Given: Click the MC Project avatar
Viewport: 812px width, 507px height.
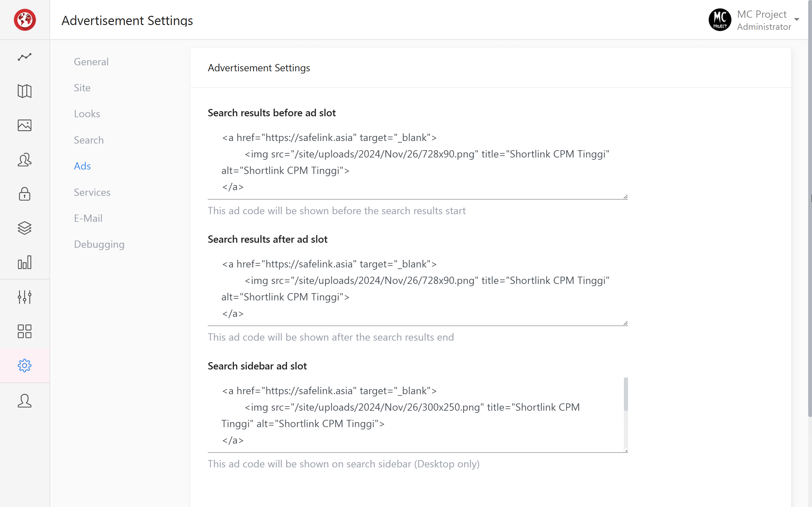Looking at the screenshot, I should 720,20.
